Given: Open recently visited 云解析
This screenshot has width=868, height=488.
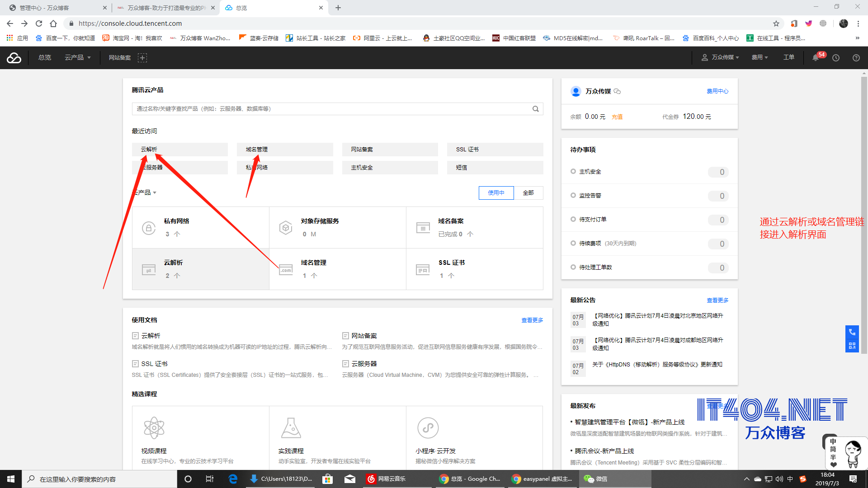Looking at the screenshot, I should [x=180, y=150].
